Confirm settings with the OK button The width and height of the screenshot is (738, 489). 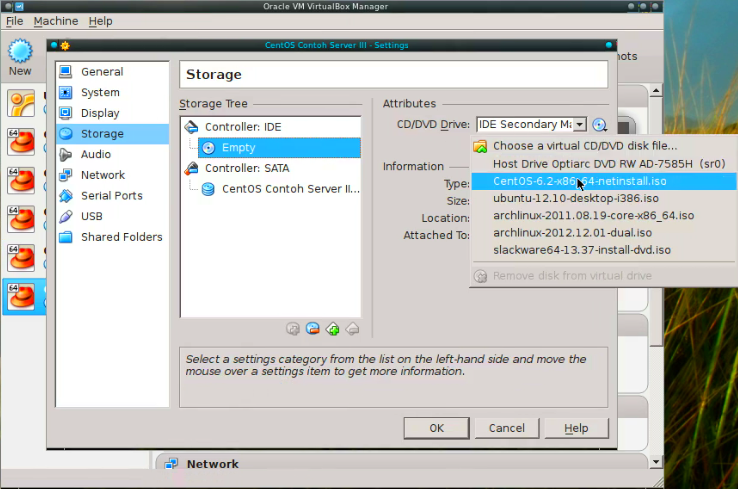[436, 428]
